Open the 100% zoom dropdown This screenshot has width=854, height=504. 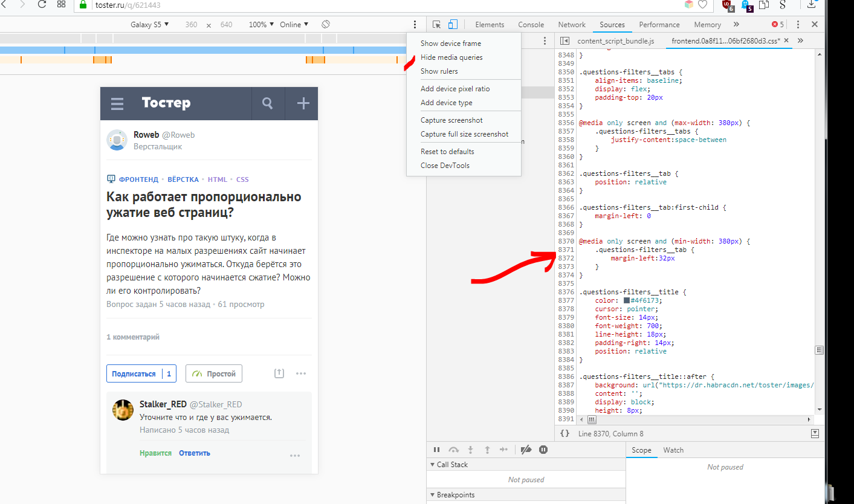pos(261,25)
